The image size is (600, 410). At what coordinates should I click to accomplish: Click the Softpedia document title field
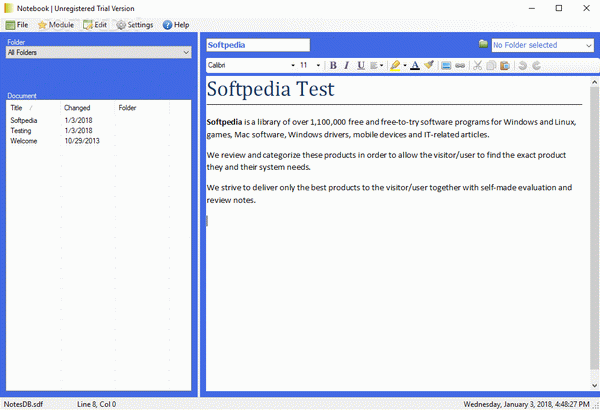(258, 45)
